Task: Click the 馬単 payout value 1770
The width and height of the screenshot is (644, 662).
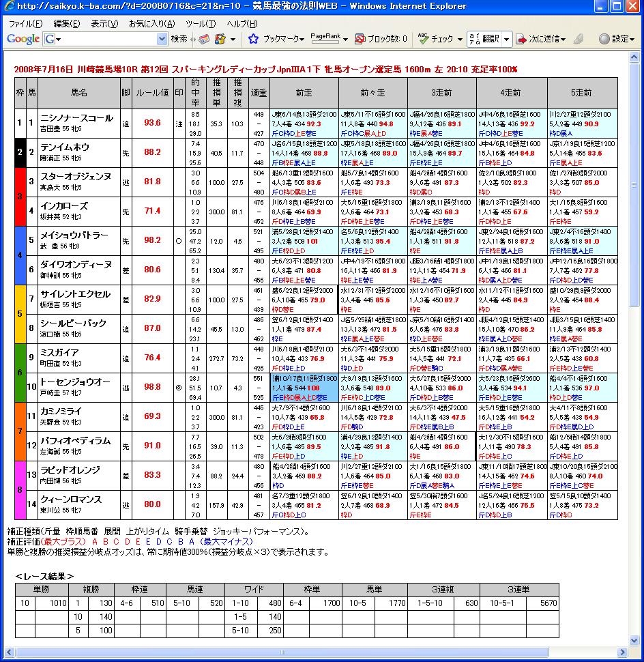Action: coord(396,603)
